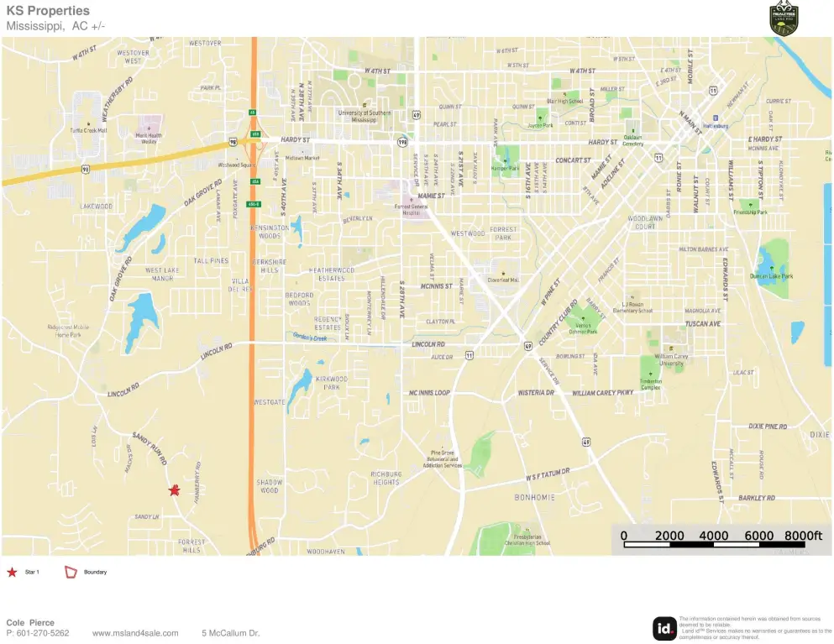Click the Star 1 legend icon
The width and height of the screenshot is (834, 644).
click(x=13, y=572)
